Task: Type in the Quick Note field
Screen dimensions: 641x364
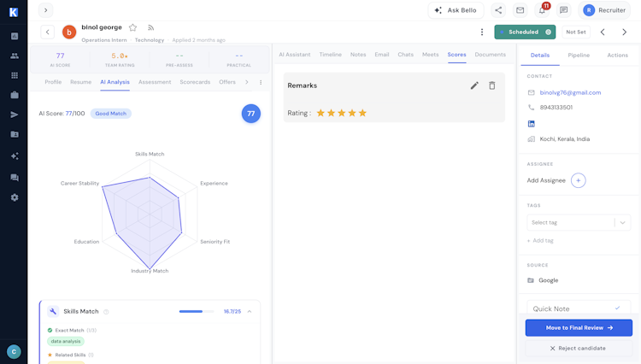Action: pyautogui.click(x=568, y=308)
